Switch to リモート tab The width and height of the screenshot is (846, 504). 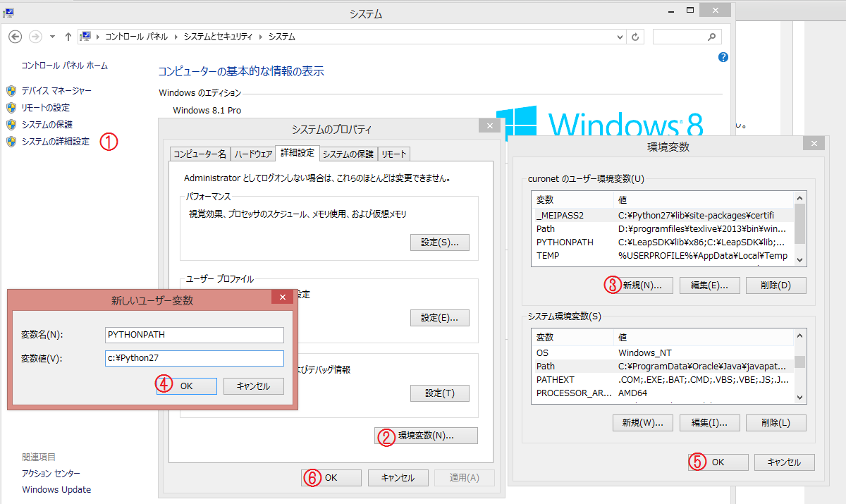coord(393,154)
